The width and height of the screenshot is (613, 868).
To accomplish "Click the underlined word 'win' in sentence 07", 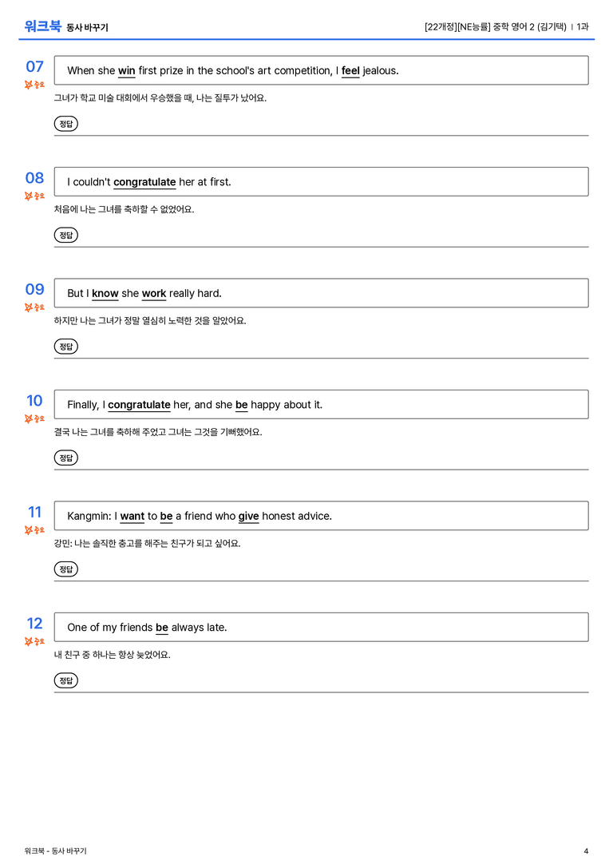I will (127, 71).
